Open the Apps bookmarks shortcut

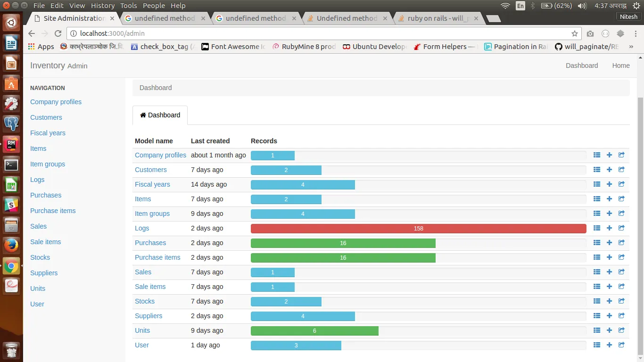[41, 47]
